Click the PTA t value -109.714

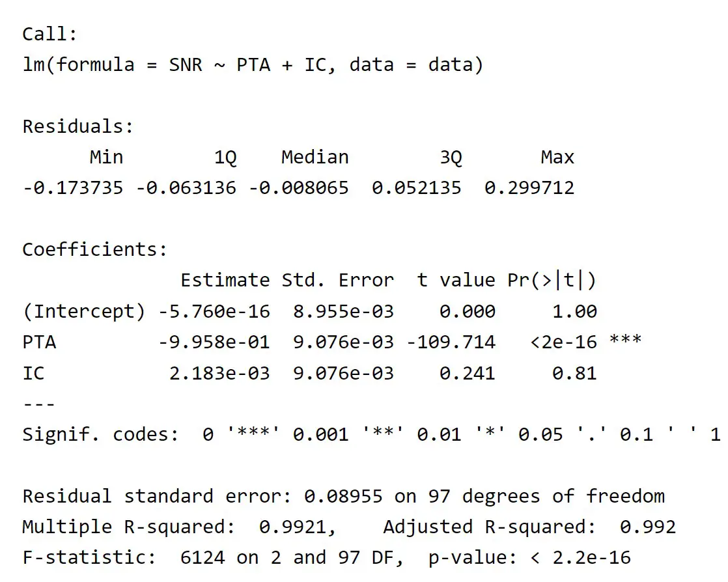pos(451,342)
